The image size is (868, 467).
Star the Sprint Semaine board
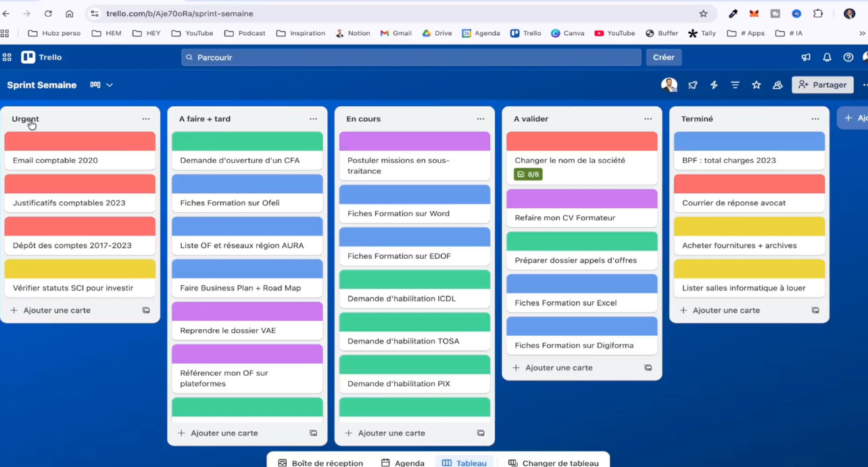(x=756, y=85)
